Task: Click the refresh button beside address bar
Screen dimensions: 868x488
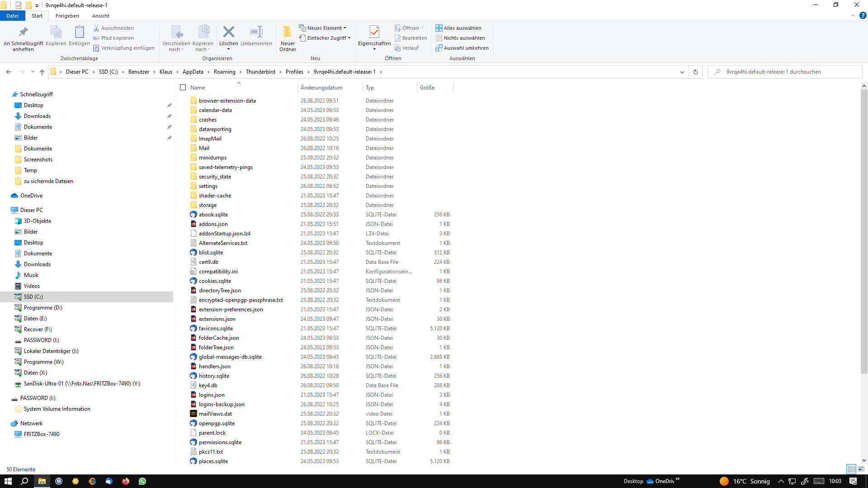Action: 695,72
